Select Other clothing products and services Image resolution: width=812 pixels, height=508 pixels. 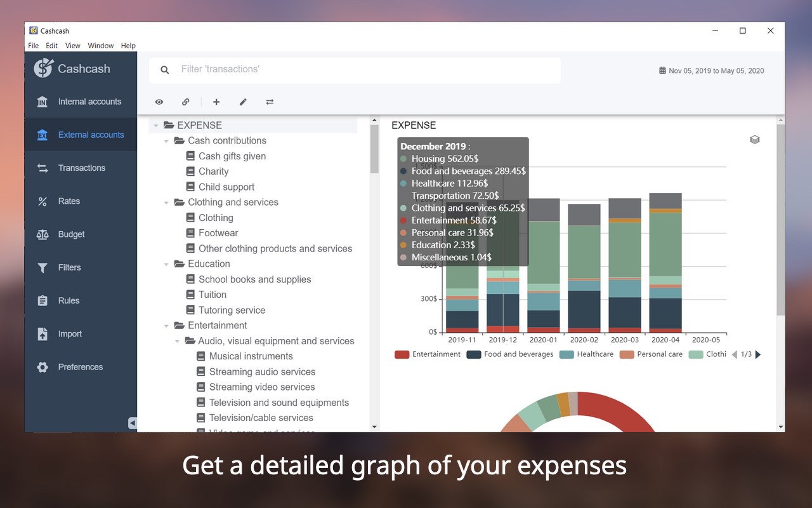click(275, 249)
